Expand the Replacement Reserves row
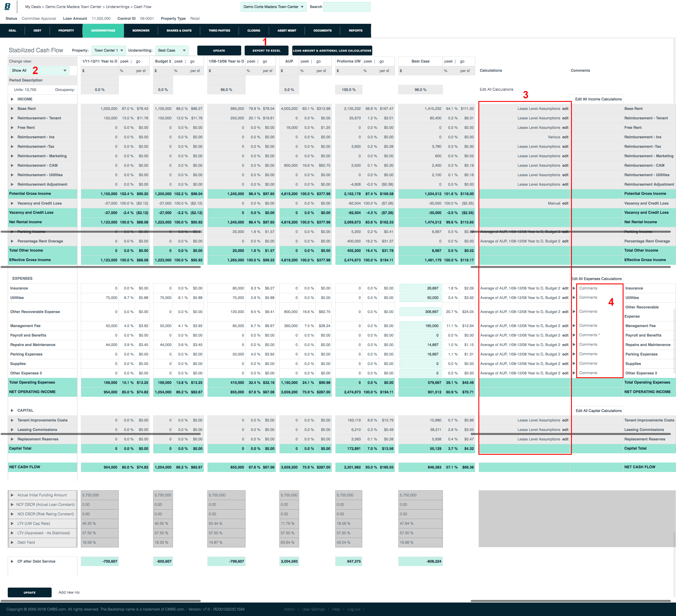This screenshot has width=676, height=616. point(12,439)
